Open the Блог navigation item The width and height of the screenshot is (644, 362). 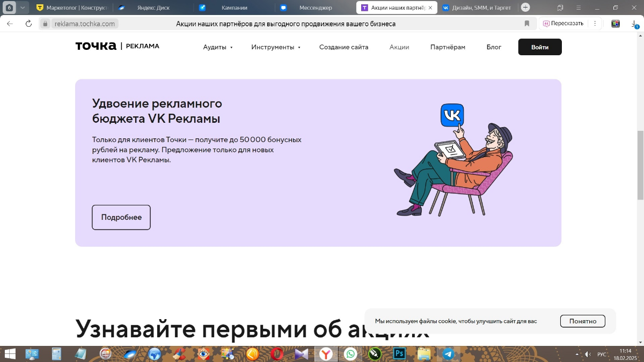click(x=493, y=47)
